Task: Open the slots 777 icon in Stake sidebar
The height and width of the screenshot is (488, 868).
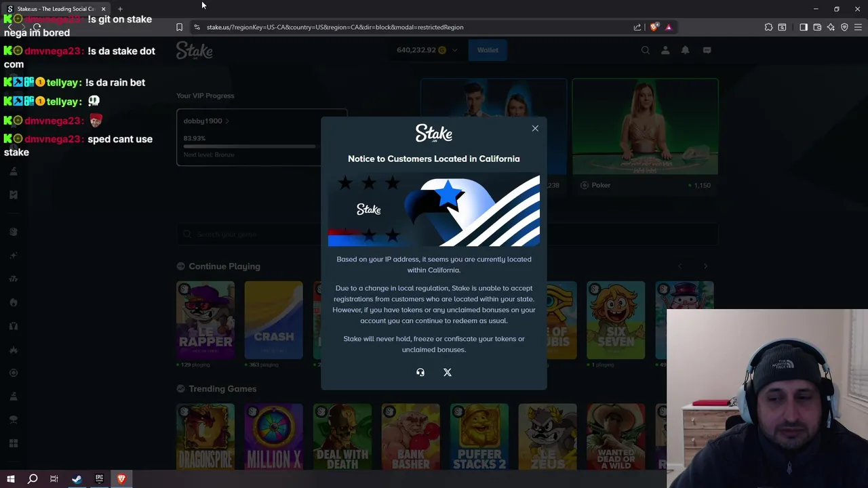Action: pos(14,279)
